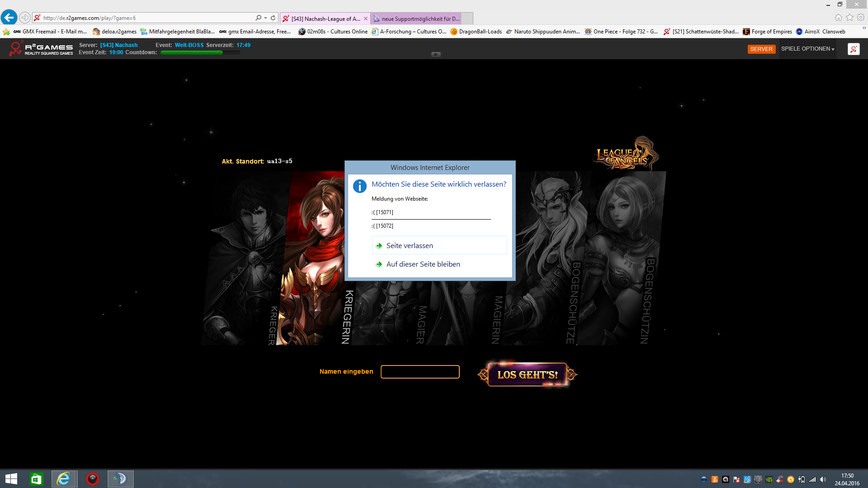Screen dimensions: 868x488
Task: Click the Namen eingeben text field
Action: pyautogui.click(x=420, y=372)
